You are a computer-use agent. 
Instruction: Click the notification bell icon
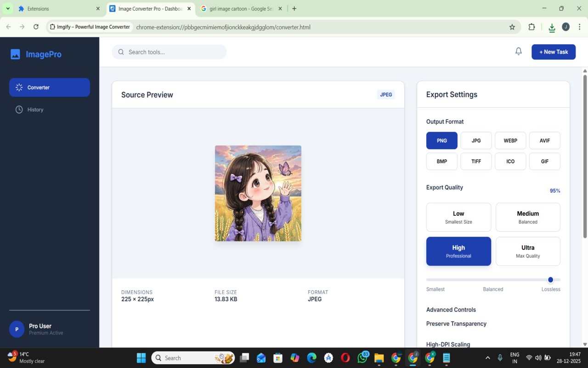point(518,51)
